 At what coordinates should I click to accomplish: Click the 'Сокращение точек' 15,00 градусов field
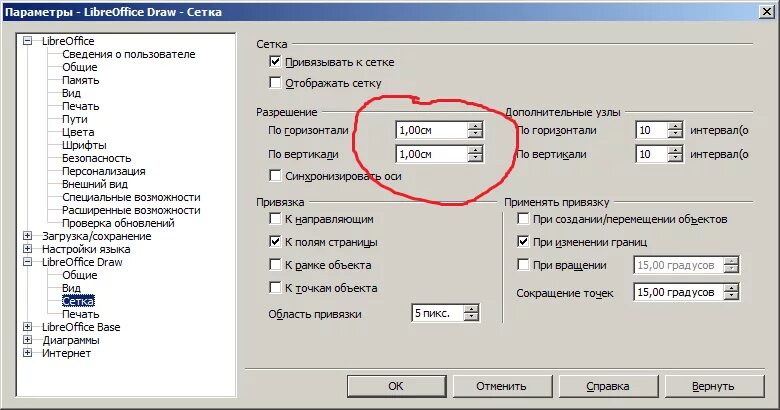click(x=679, y=292)
